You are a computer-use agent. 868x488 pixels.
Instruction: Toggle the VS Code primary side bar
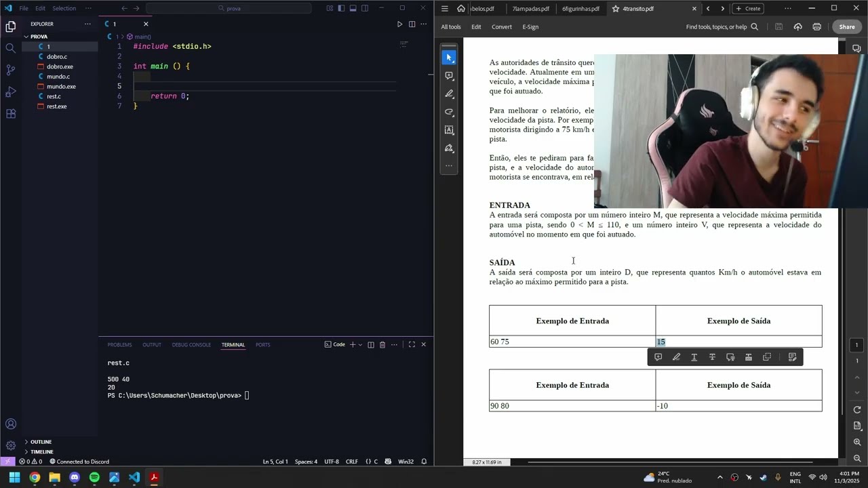(x=341, y=8)
